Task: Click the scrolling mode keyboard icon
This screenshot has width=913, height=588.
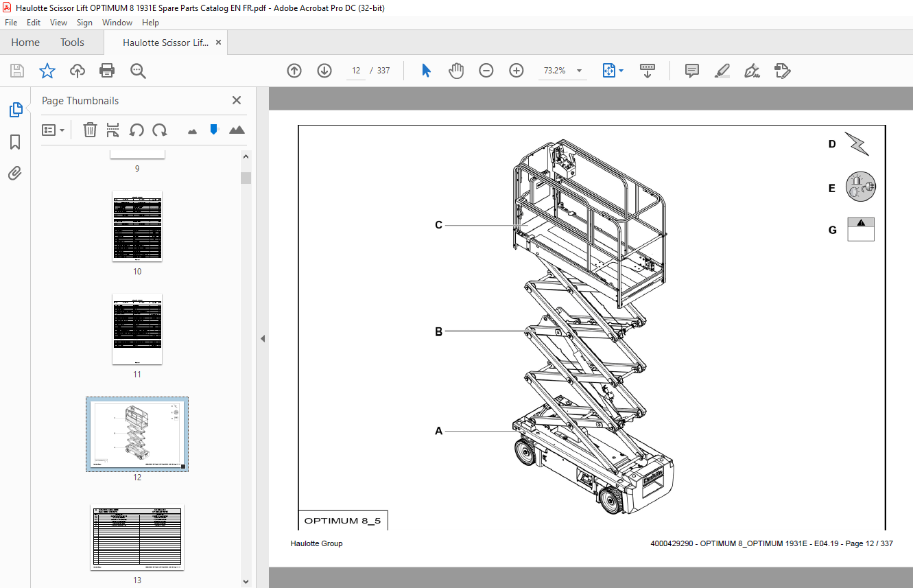Action: 648,71
